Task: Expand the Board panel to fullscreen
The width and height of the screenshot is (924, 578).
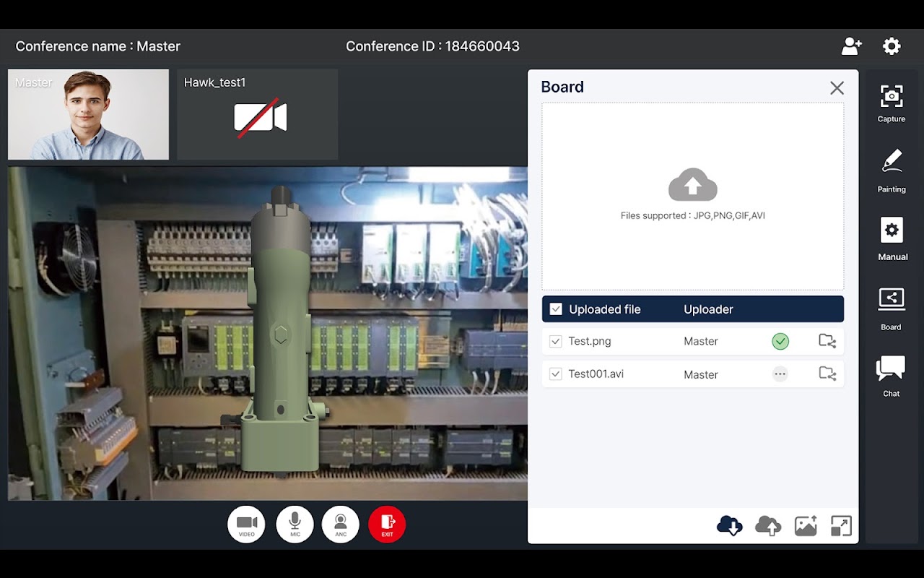Action: (x=841, y=525)
